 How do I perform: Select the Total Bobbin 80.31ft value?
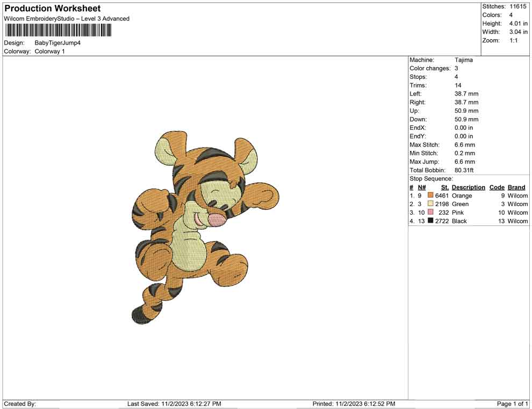click(x=465, y=170)
